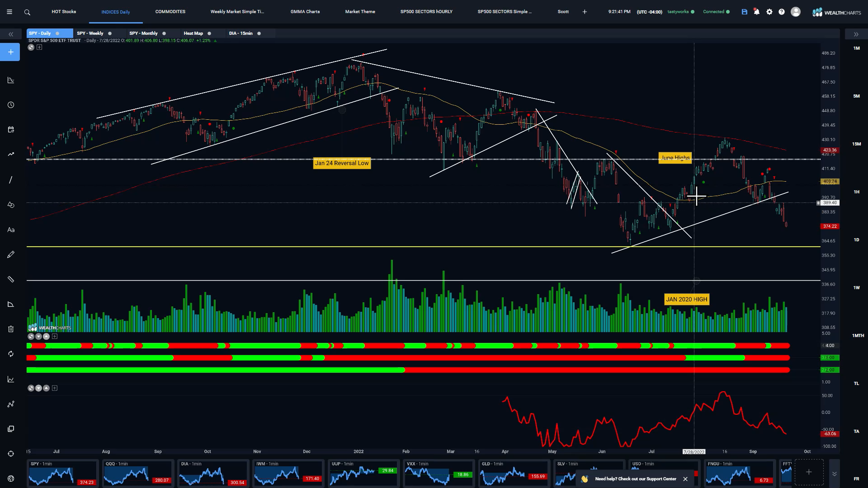Open GMMA Charts workspace tab

tap(305, 12)
